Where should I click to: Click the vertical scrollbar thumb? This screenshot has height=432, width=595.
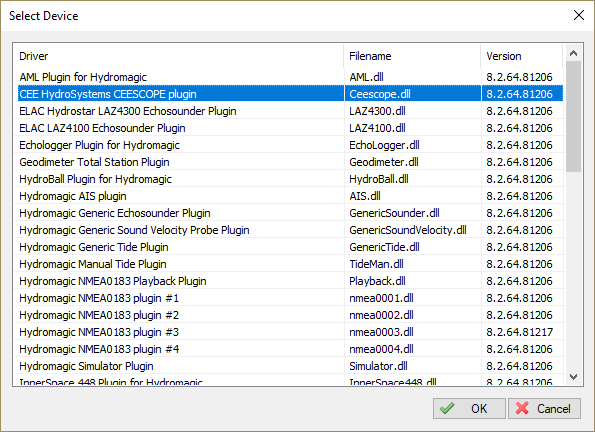click(573, 117)
